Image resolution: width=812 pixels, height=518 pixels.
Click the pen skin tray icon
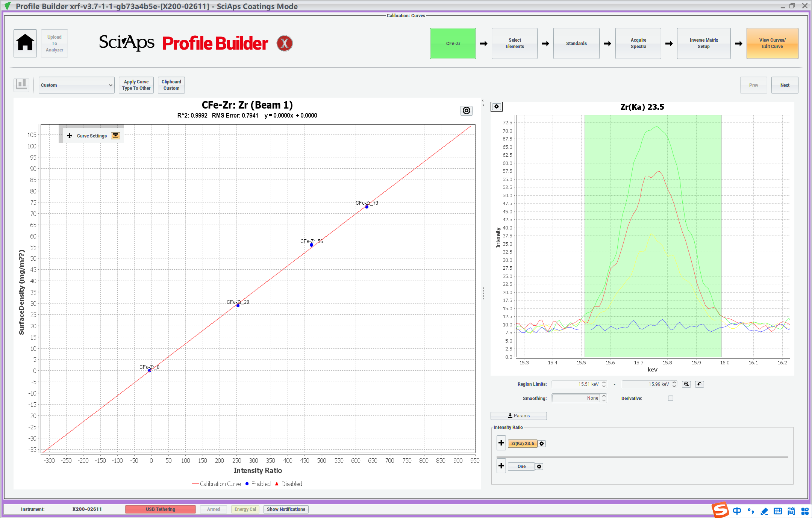[764, 511]
